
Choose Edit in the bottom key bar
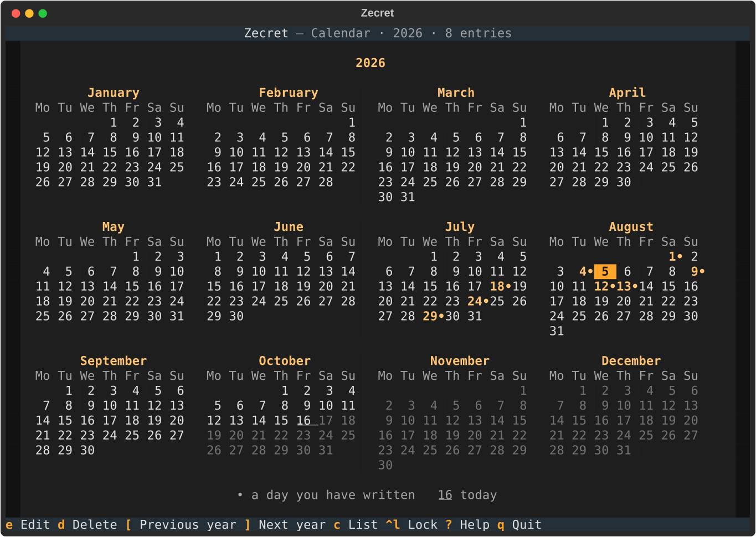(28, 525)
